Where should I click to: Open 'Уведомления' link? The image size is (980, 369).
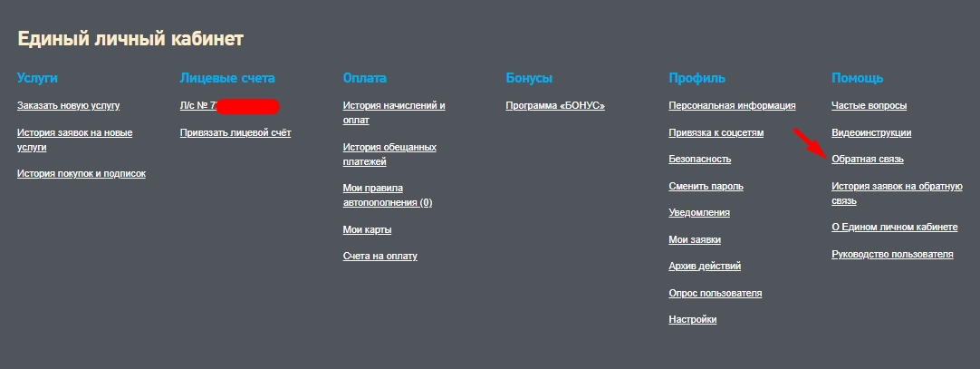click(698, 213)
